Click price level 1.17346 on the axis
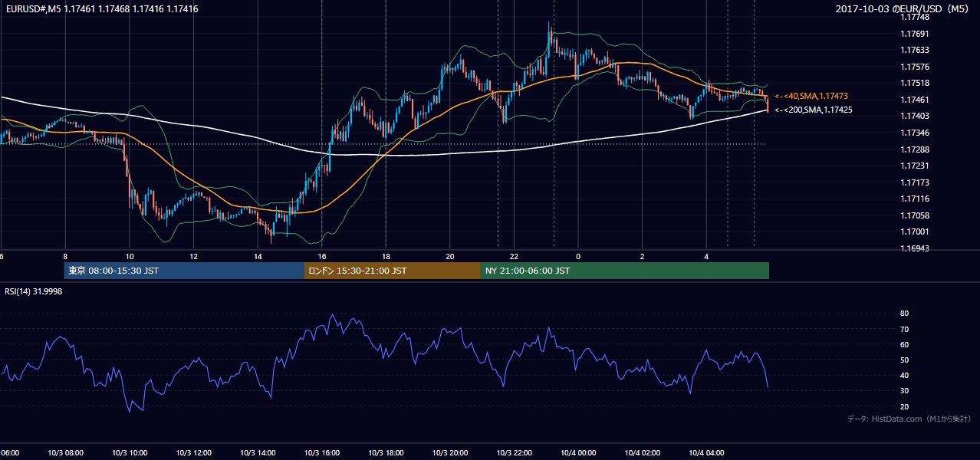 click(x=915, y=133)
